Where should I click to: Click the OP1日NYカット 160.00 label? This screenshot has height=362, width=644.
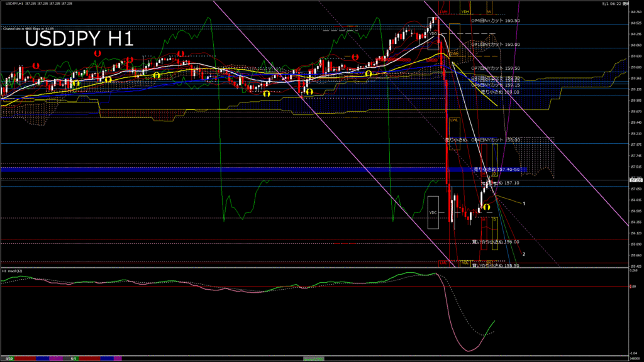tap(496, 45)
